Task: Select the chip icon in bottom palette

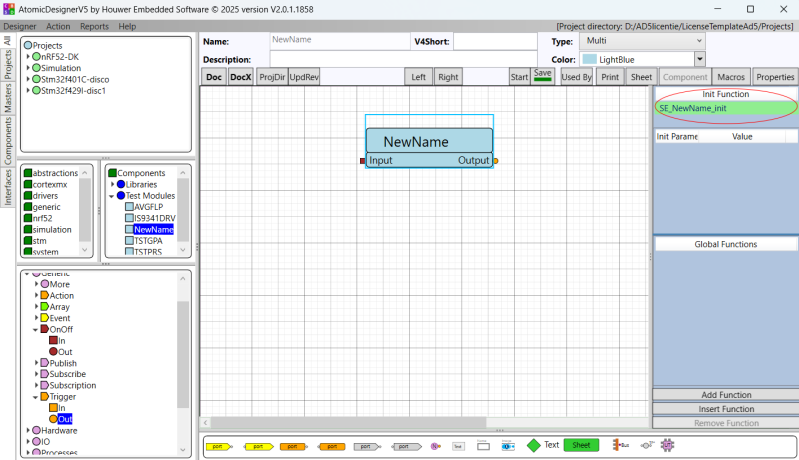Action: [667, 445]
